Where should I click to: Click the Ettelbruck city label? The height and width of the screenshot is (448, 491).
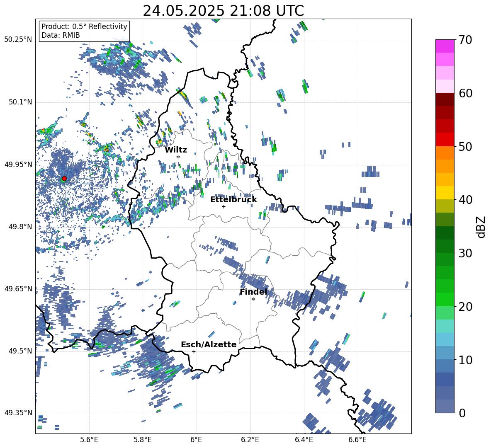[233, 200]
